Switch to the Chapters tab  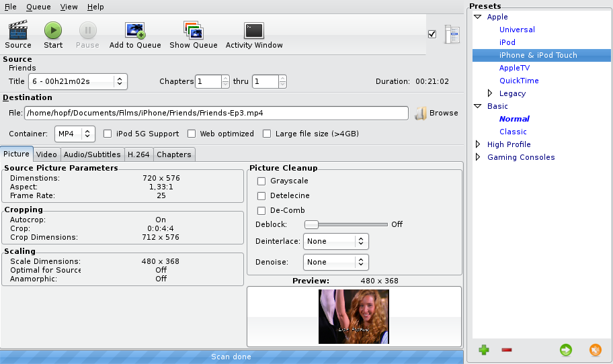point(174,154)
